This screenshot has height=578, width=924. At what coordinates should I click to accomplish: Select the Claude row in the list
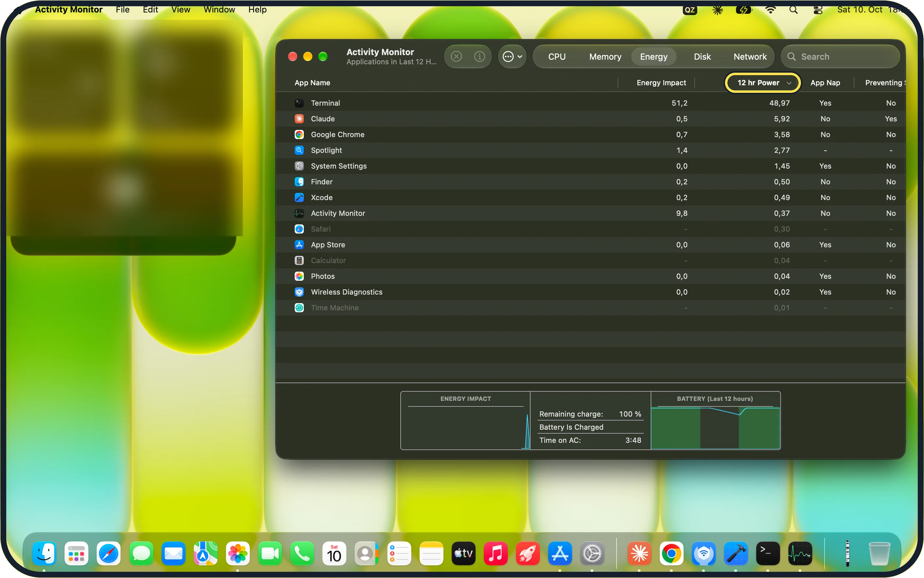coord(590,119)
